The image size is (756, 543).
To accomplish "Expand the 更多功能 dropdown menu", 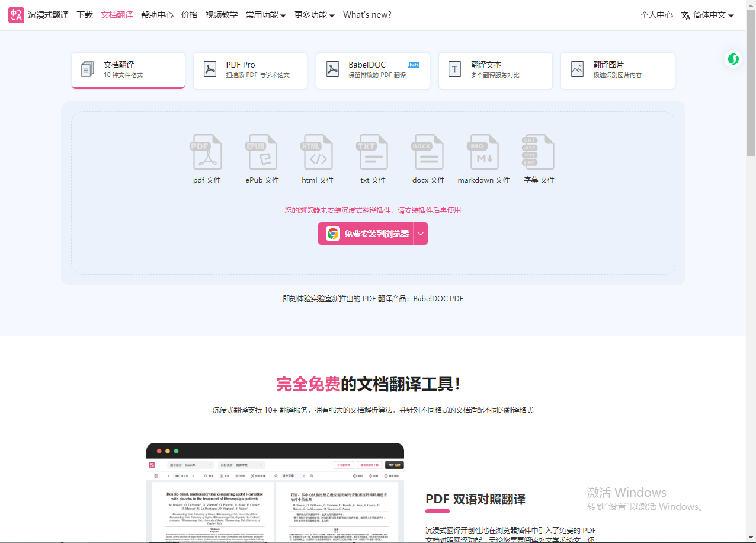I will pos(315,15).
